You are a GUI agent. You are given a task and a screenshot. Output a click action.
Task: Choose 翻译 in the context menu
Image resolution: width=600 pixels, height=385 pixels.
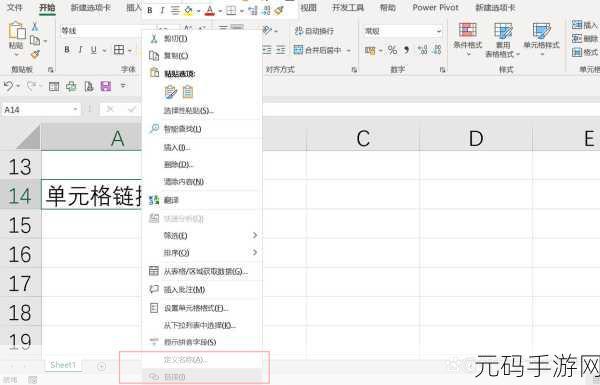click(202, 200)
